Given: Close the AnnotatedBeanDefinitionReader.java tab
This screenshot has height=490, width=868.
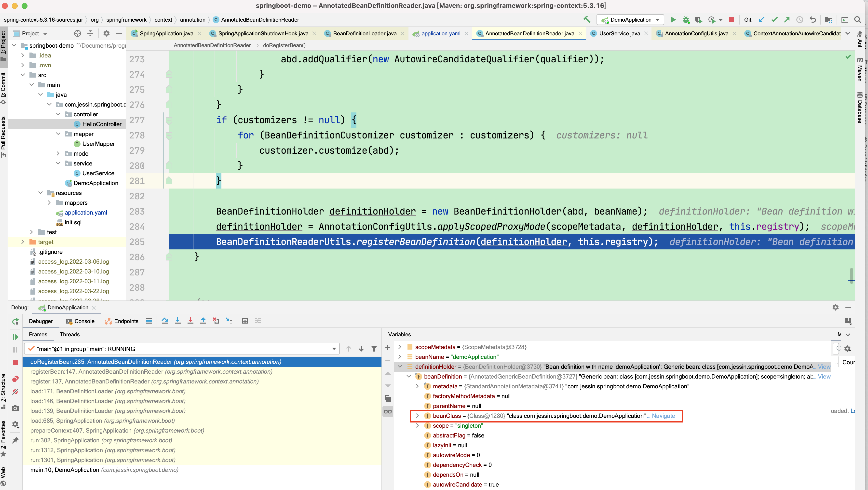Looking at the screenshot, I should point(580,33).
